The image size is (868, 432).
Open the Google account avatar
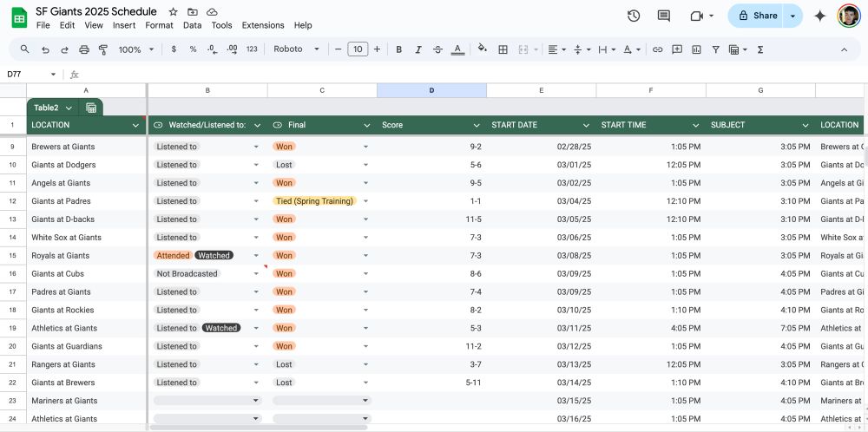[x=848, y=16]
